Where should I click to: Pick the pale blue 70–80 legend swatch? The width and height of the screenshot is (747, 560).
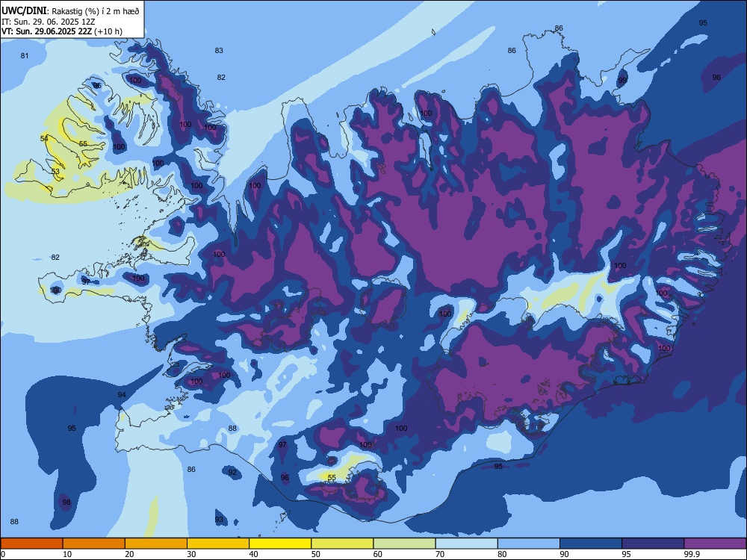tap(466, 544)
